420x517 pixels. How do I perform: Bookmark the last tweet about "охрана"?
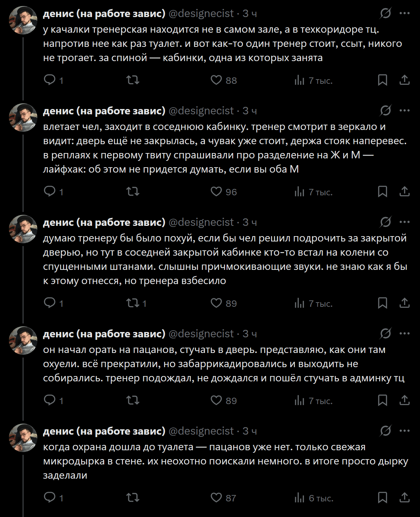pos(382,498)
